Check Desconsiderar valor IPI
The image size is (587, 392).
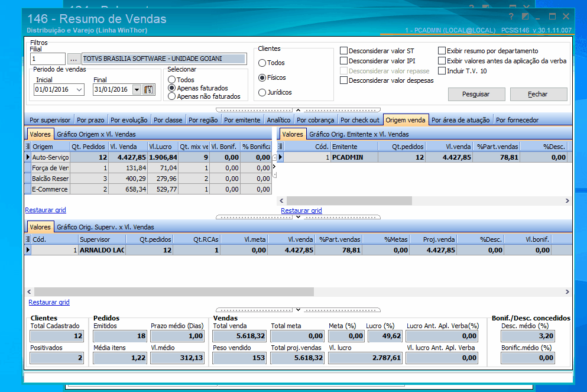pyautogui.click(x=343, y=61)
